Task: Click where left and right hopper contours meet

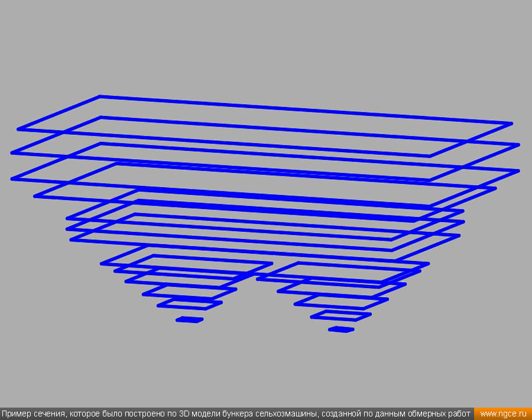Action: tap(258, 276)
